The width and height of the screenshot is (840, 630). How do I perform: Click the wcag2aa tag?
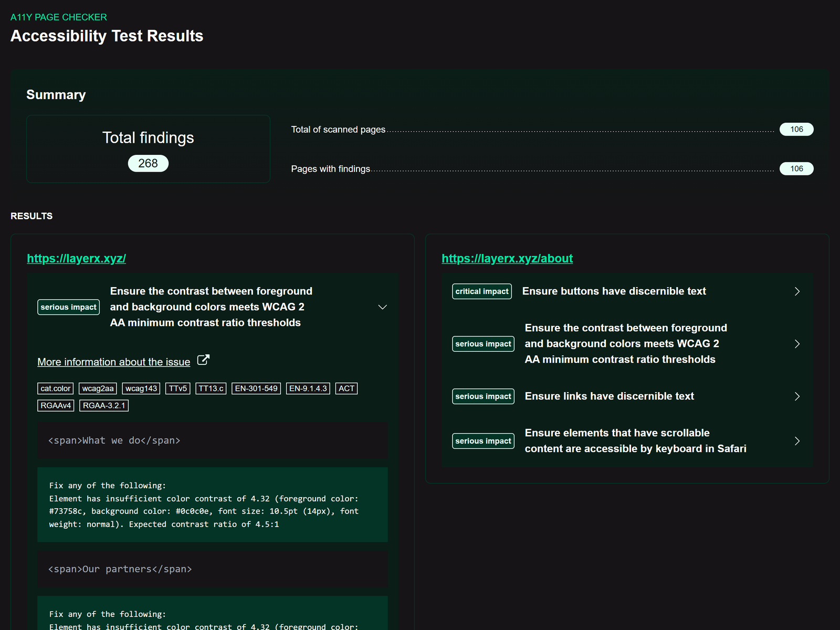(x=98, y=388)
